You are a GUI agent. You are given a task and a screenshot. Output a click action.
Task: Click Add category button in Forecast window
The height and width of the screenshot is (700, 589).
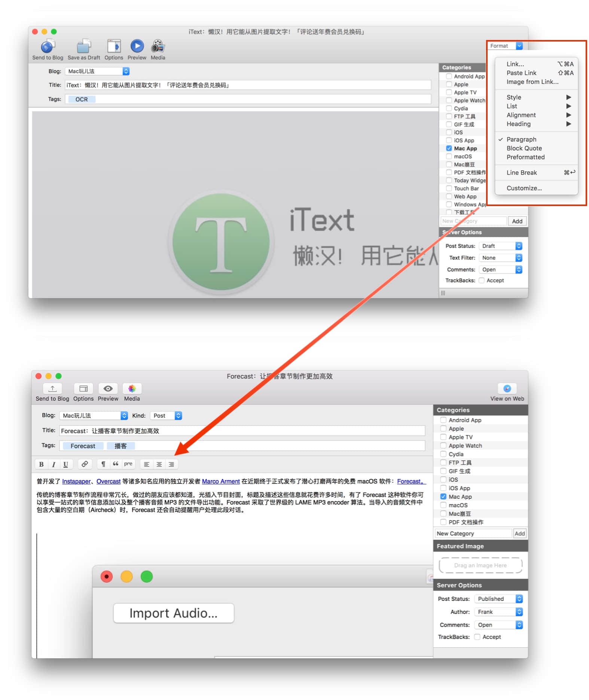(x=520, y=534)
